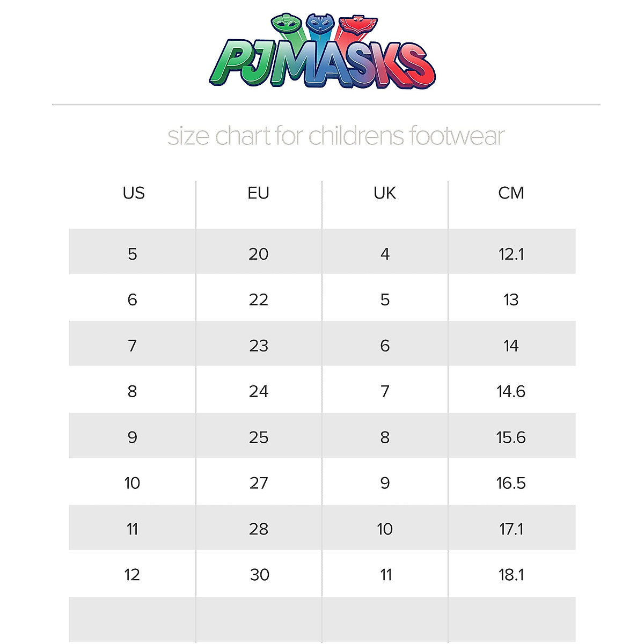Click the 14.6 CM value
This screenshot has height=644, width=644.
(x=511, y=391)
